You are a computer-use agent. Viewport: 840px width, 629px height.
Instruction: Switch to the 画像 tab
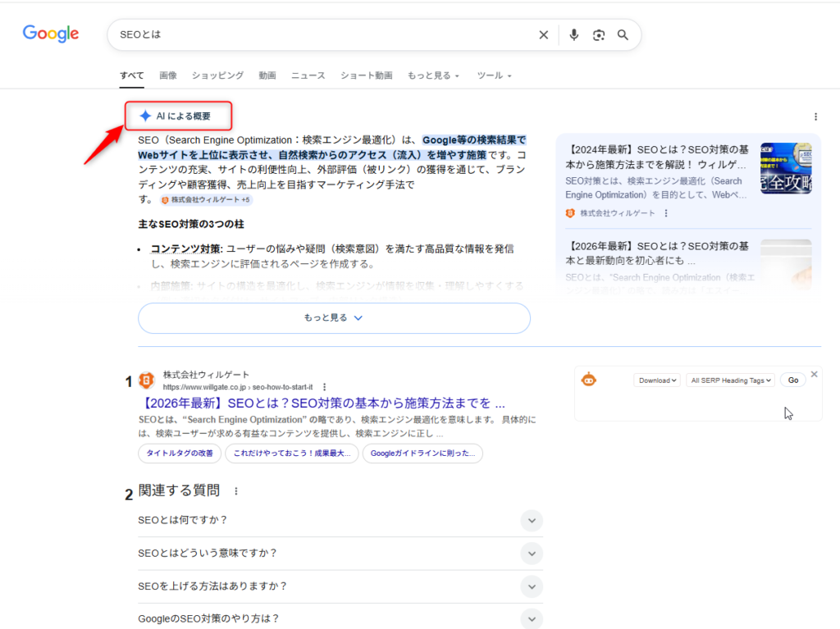tap(168, 75)
